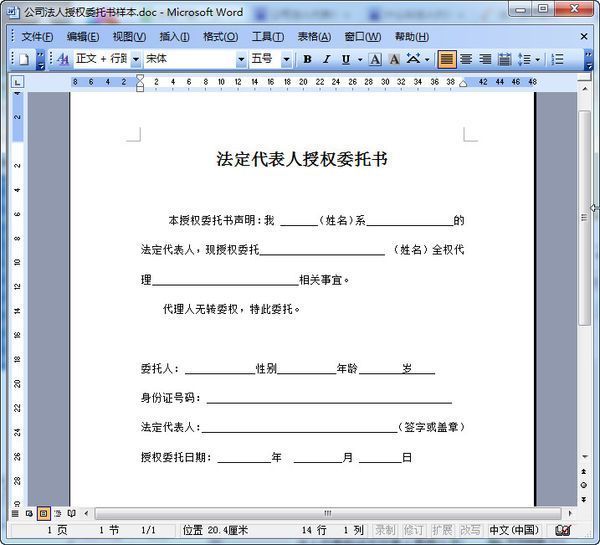Expand the 宋体 font dropdown
The image size is (600, 545).
click(x=241, y=59)
